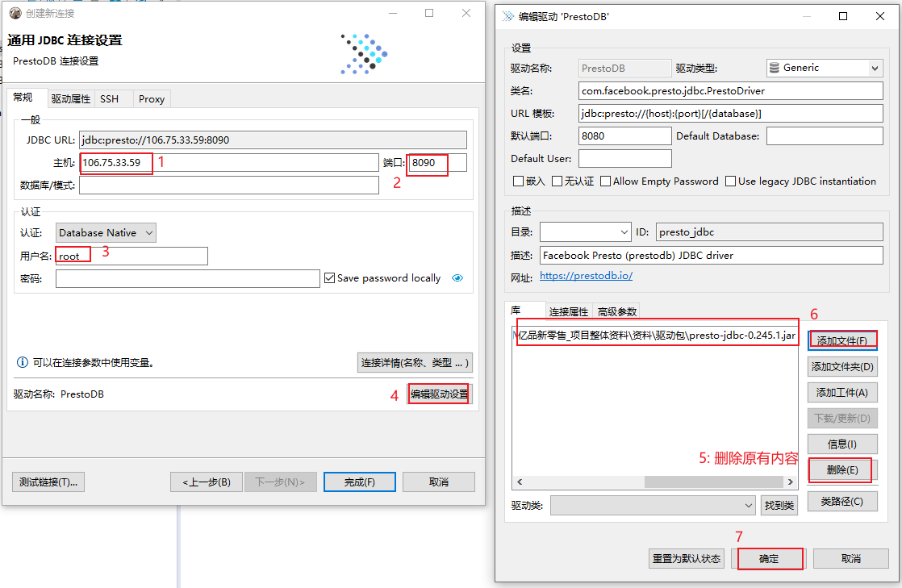Click 重置为默认状态 button
The width and height of the screenshot is (902, 588).
[687, 559]
